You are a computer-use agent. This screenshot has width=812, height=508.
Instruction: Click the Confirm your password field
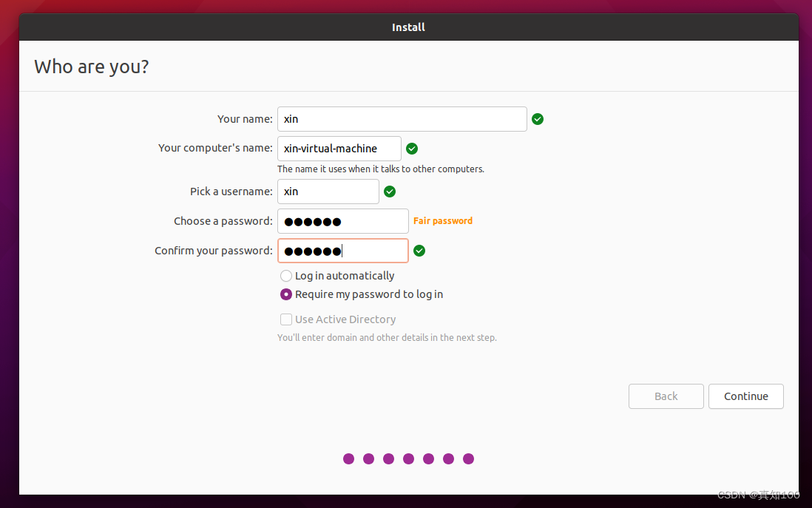tap(342, 251)
